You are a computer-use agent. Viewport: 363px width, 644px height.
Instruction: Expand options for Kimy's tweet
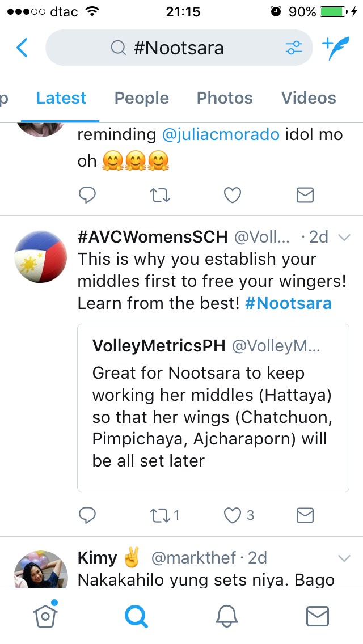[344, 558]
